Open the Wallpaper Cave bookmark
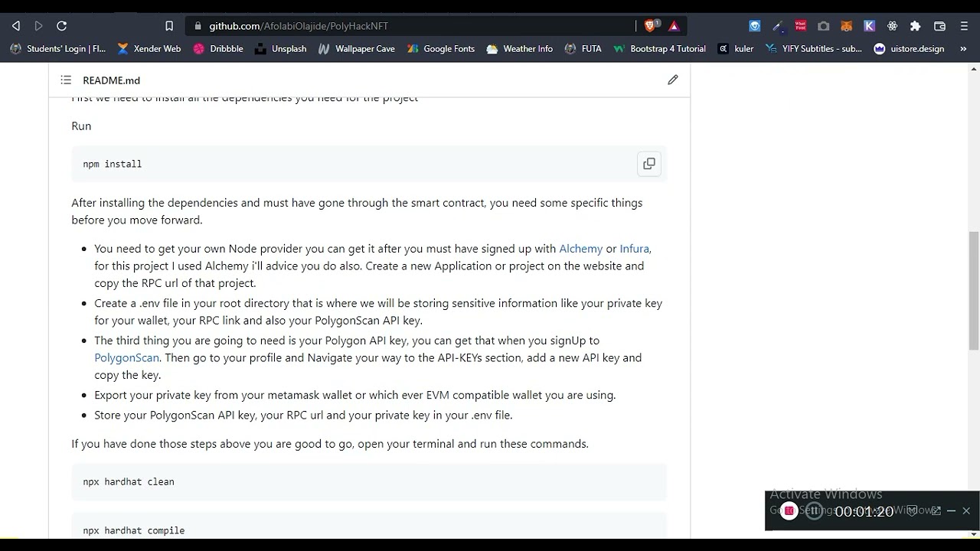Screen dimensions: 980x551 click(x=357, y=48)
